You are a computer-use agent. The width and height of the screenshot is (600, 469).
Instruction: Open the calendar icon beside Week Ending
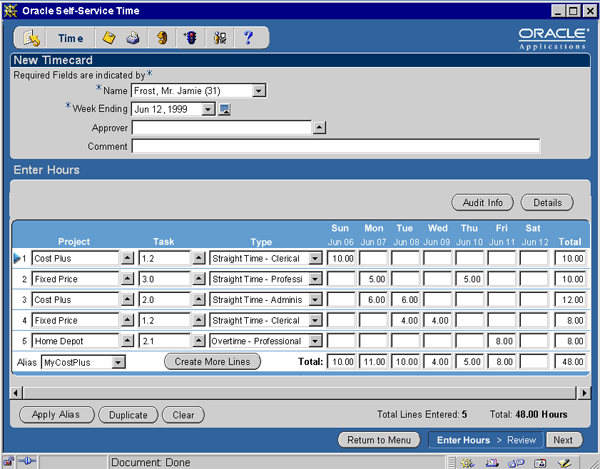click(x=224, y=109)
